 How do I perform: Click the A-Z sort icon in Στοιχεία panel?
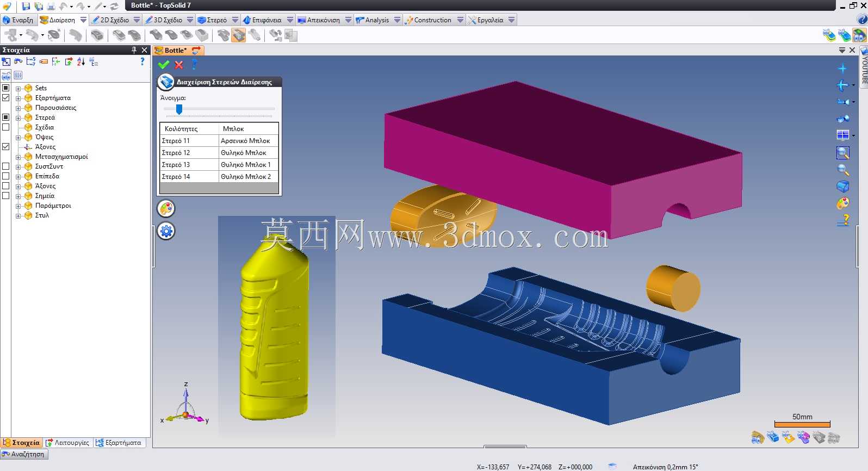click(81, 61)
